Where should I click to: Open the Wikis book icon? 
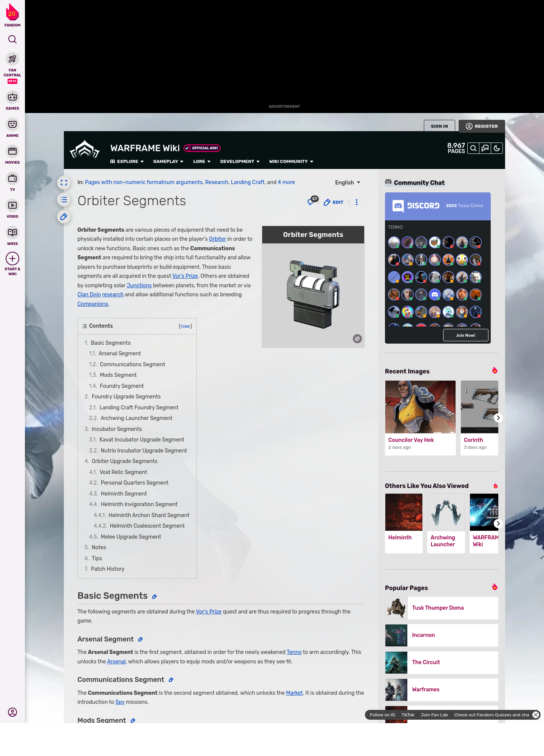(x=12, y=232)
